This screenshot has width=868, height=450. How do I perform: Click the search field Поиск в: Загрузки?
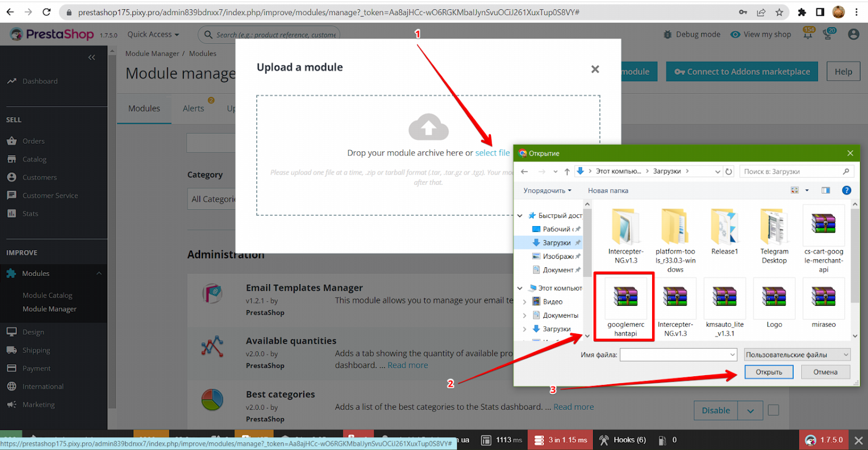pyautogui.click(x=796, y=171)
